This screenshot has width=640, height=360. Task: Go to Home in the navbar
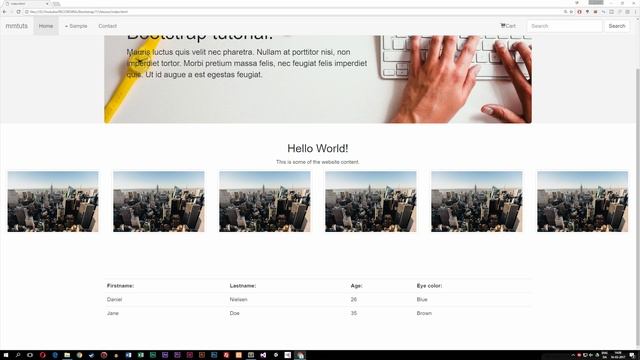[46, 26]
